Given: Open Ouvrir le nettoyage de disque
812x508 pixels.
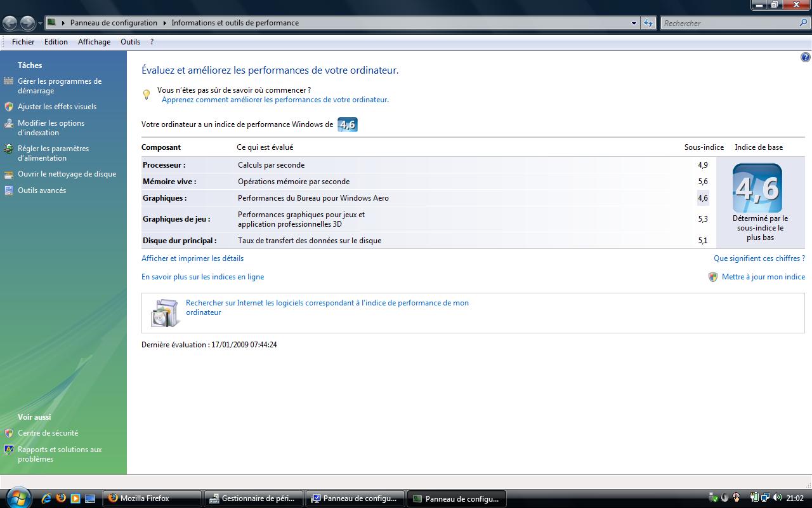Looking at the screenshot, I should [x=67, y=174].
